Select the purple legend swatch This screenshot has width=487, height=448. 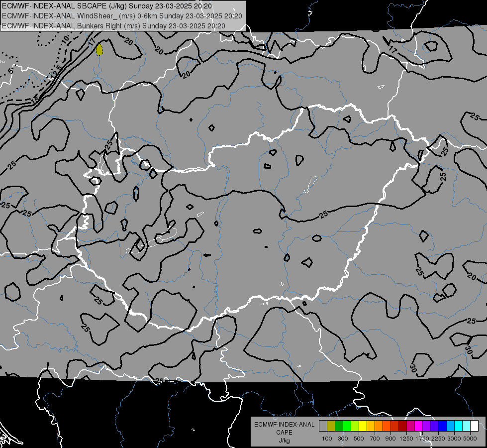(426, 426)
